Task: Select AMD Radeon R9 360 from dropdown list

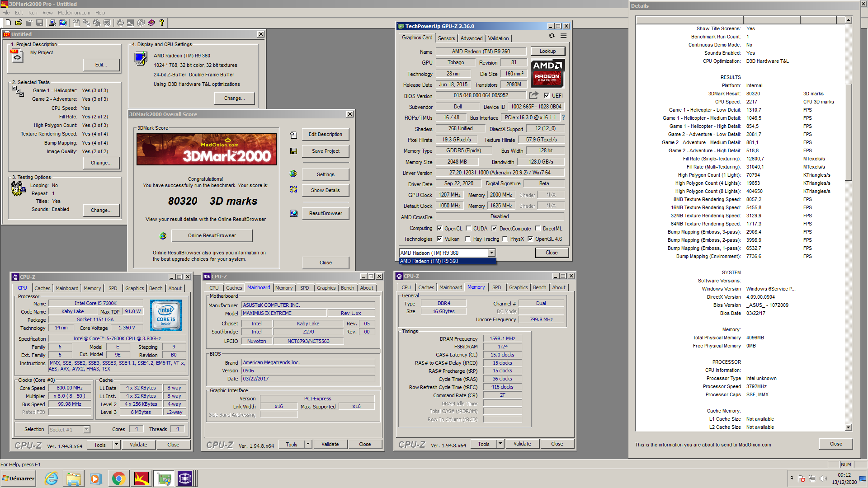Action: coord(447,261)
